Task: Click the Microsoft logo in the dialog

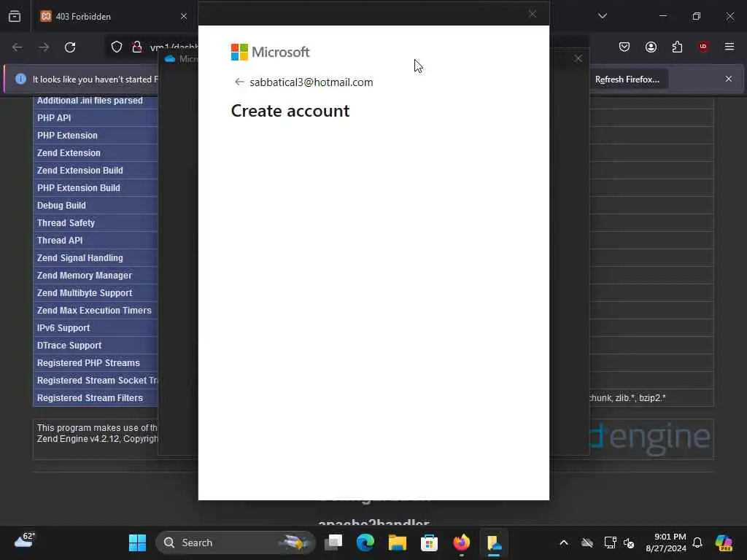Action: 270,52
